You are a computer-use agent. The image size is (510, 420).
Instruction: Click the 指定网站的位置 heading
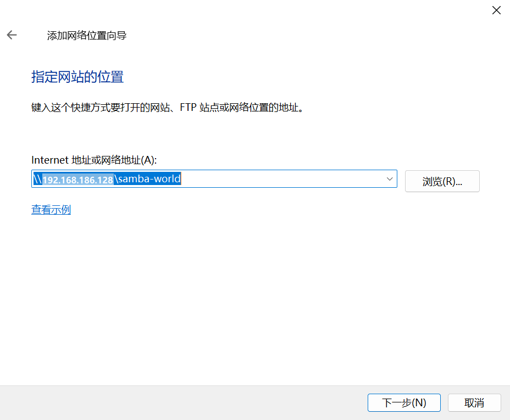[x=77, y=77]
